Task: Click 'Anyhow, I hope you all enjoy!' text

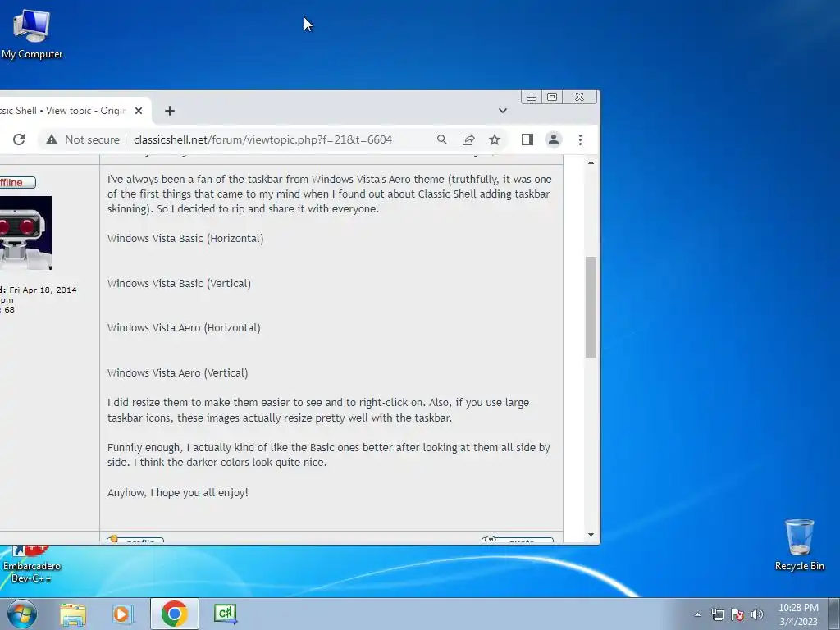Action: click(x=178, y=493)
